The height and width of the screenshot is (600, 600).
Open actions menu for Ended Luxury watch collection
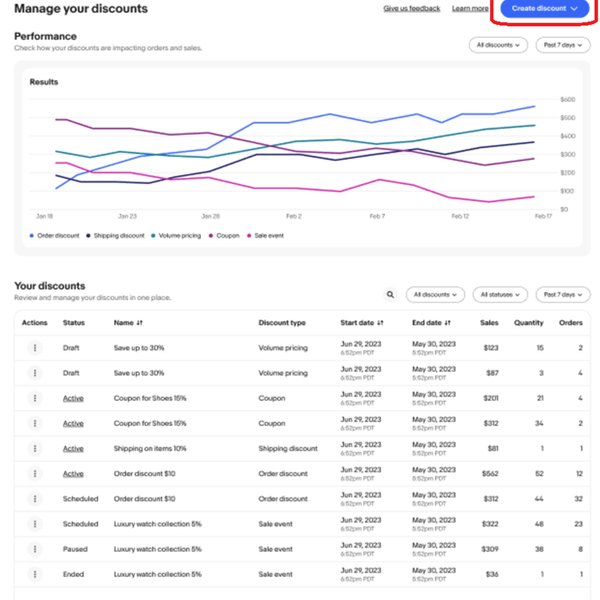[x=35, y=574]
